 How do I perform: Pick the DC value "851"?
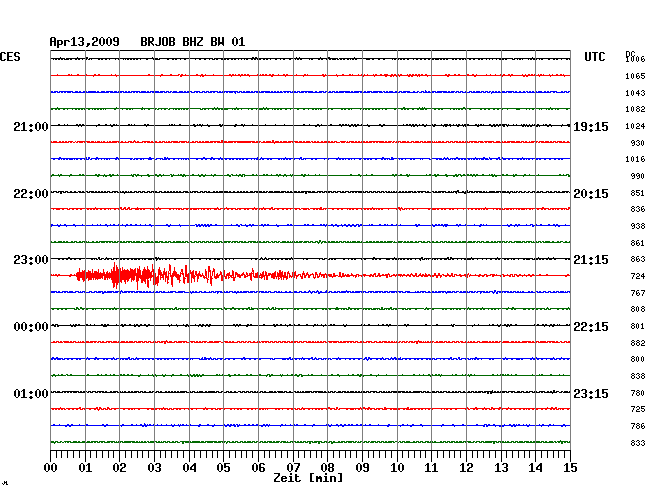[x=638, y=193]
